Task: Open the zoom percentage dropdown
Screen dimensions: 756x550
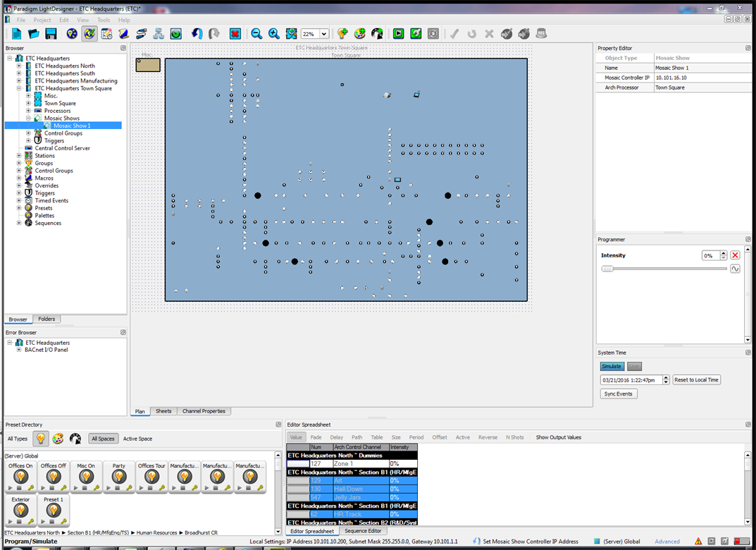Action: point(324,34)
